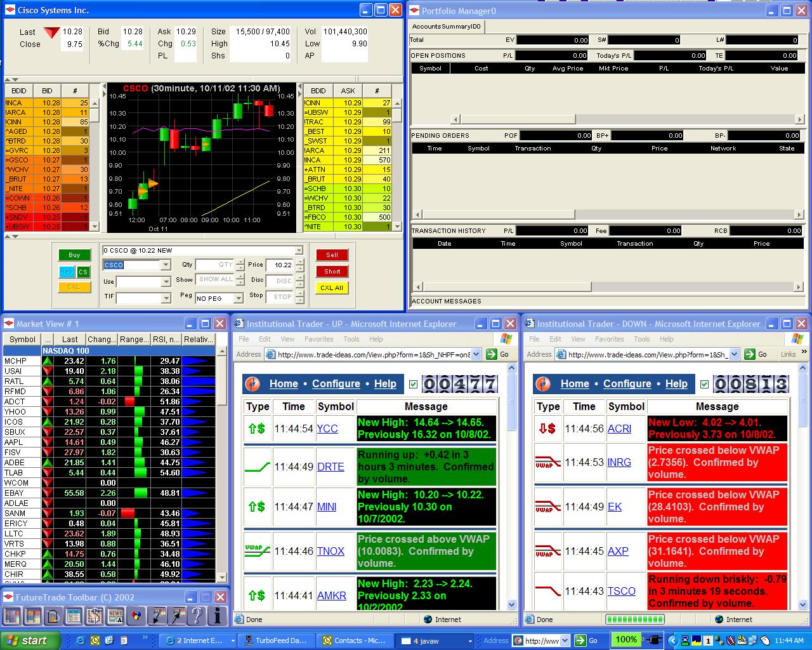Click the mouse icon in the system tray
This screenshot has height=650, width=812.
click(766, 640)
